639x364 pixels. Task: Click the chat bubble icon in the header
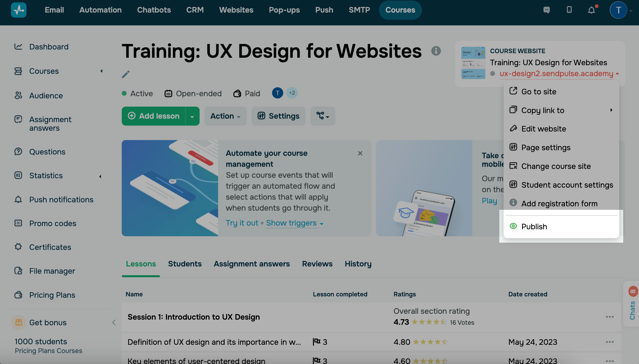point(547,10)
